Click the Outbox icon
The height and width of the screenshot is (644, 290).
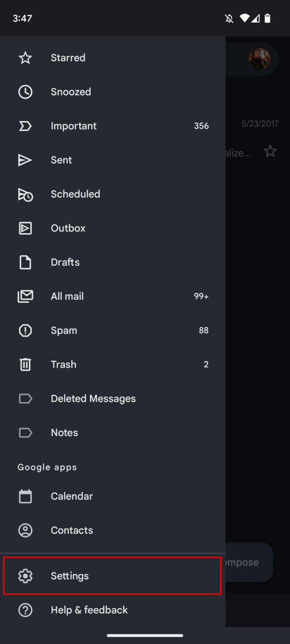click(25, 228)
